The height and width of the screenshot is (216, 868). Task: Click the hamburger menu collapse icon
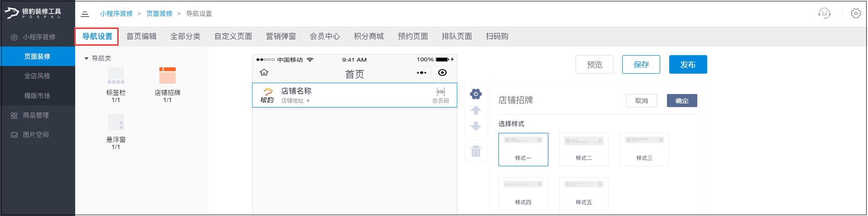pos(85,14)
